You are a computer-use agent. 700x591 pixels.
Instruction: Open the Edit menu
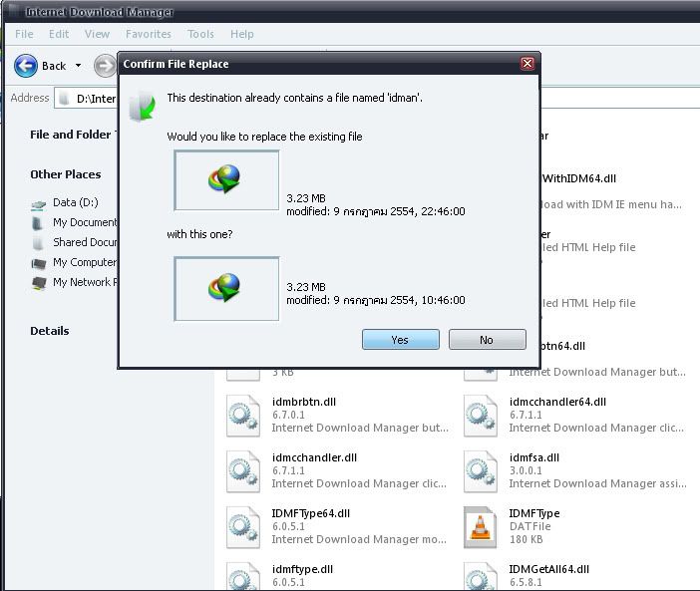[x=59, y=34]
